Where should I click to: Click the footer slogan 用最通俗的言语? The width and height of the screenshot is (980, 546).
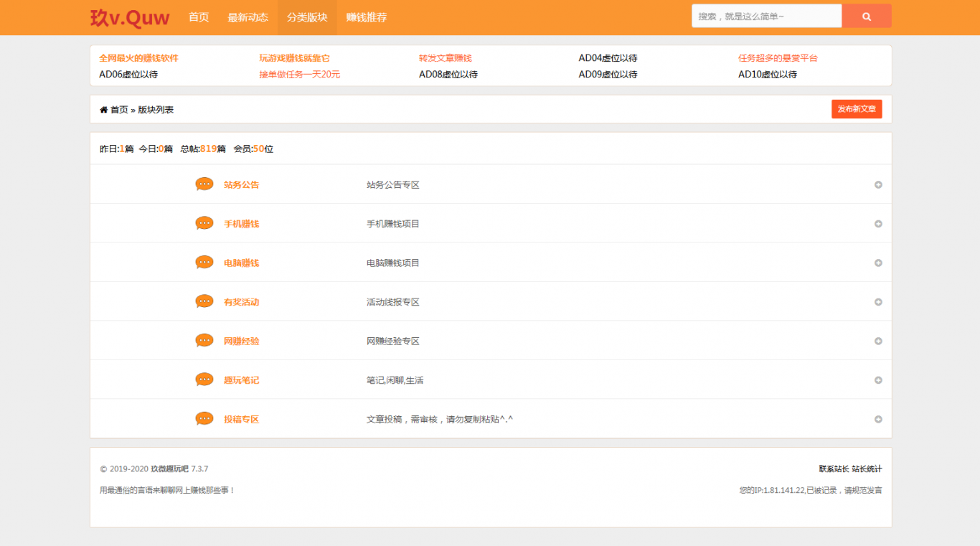(x=167, y=491)
